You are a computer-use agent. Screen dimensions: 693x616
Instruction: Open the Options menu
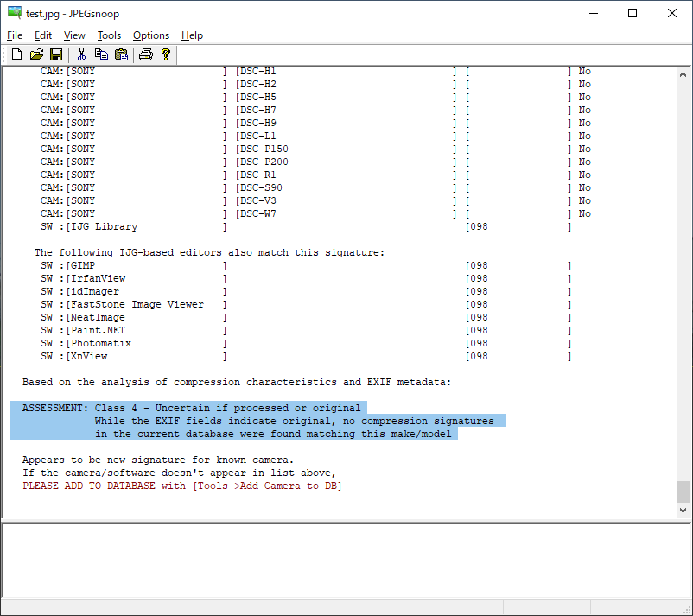(151, 35)
